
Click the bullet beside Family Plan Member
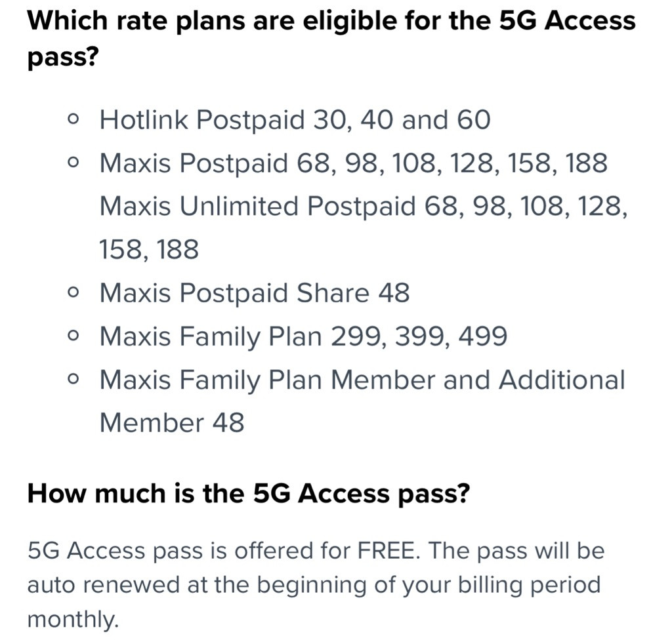coord(73,380)
